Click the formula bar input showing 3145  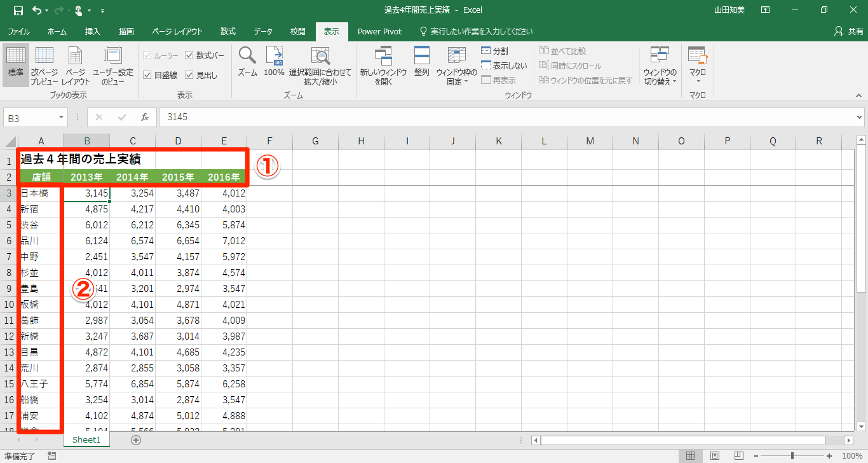click(x=506, y=117)
